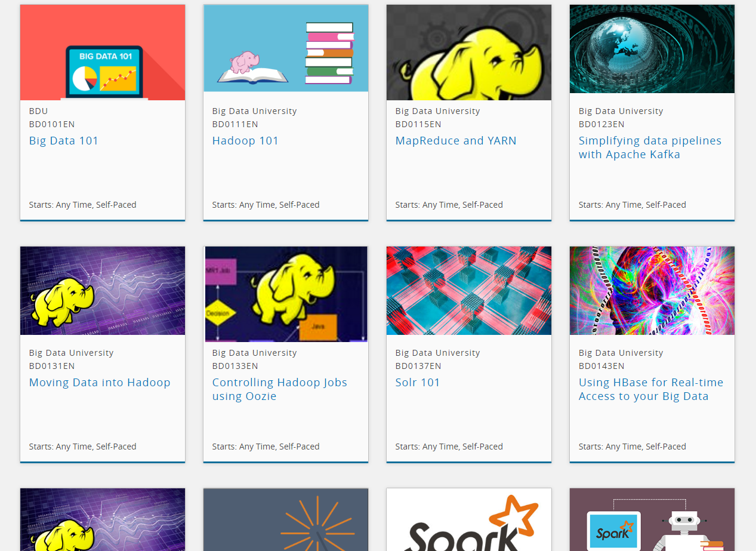The width and height of the screenshot is (756, 551).
Task: Open the Moving Data into Hadoop title
Action: tap(100, 383)
